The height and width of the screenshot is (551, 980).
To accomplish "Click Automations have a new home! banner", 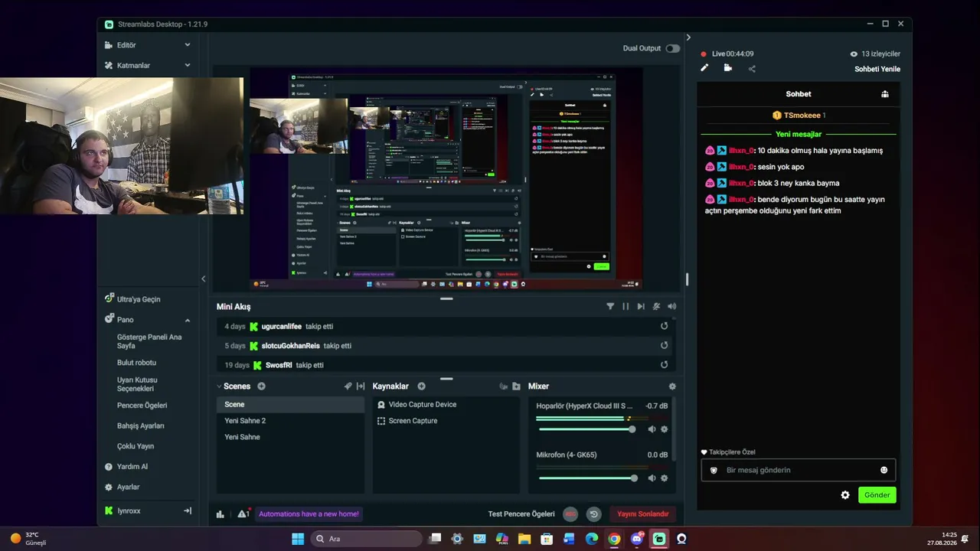I will point(309,514).
